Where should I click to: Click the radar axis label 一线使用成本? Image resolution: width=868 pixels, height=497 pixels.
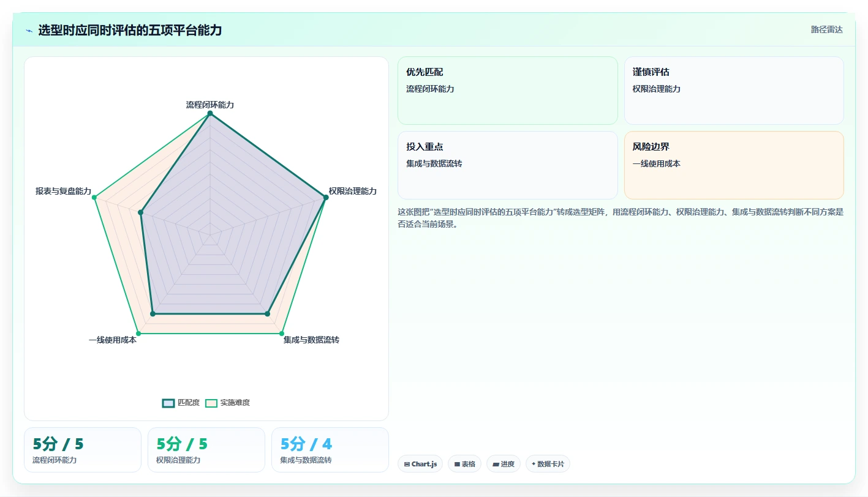[113, 340]
